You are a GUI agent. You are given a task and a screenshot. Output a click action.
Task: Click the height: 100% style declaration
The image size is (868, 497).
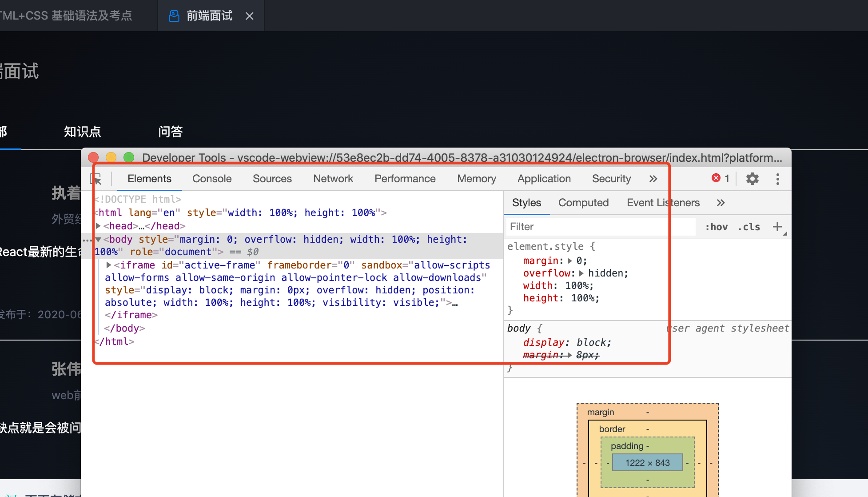561,298
